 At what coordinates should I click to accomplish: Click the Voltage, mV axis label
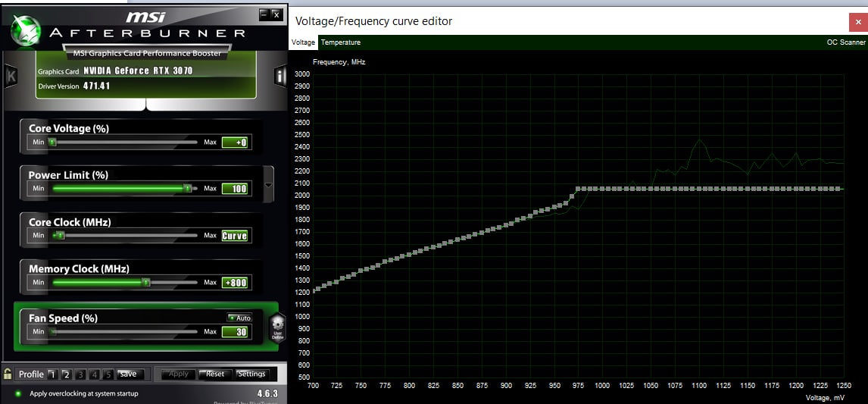826,397
